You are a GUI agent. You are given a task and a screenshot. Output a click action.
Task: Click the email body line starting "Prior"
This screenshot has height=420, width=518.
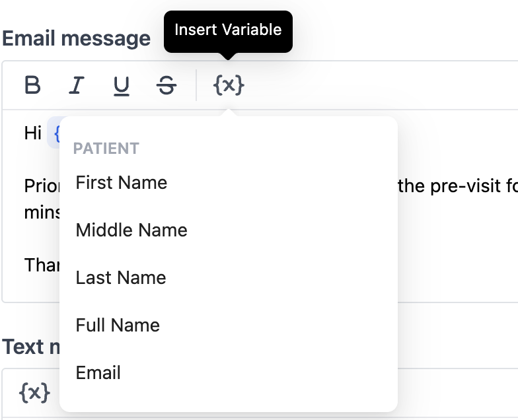(41, 186)
